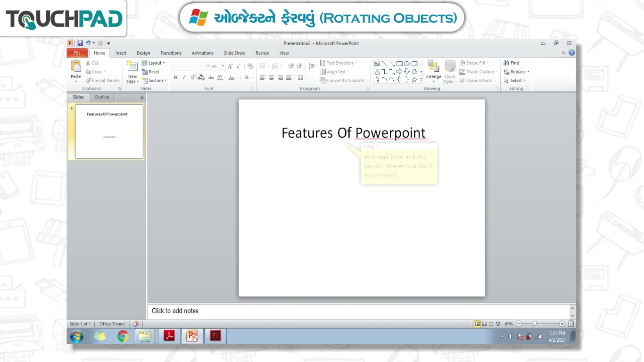644x362 pixels.
Task: Click Find in the Editing group
Action: [x=512, y=63]
